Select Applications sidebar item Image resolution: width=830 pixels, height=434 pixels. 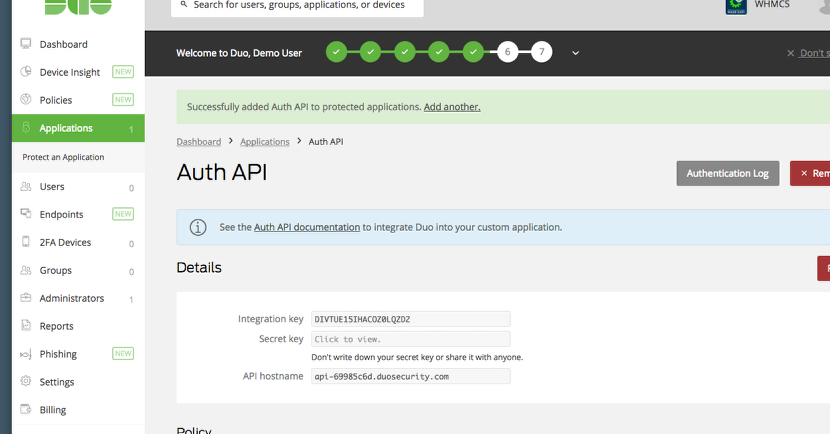[78, 128]
